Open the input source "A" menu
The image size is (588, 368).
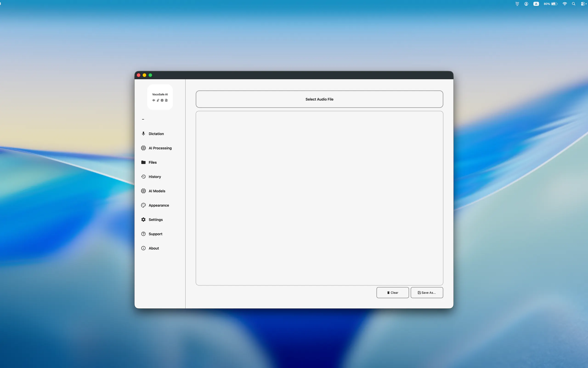pyautogui.click(x=536, y=4)
